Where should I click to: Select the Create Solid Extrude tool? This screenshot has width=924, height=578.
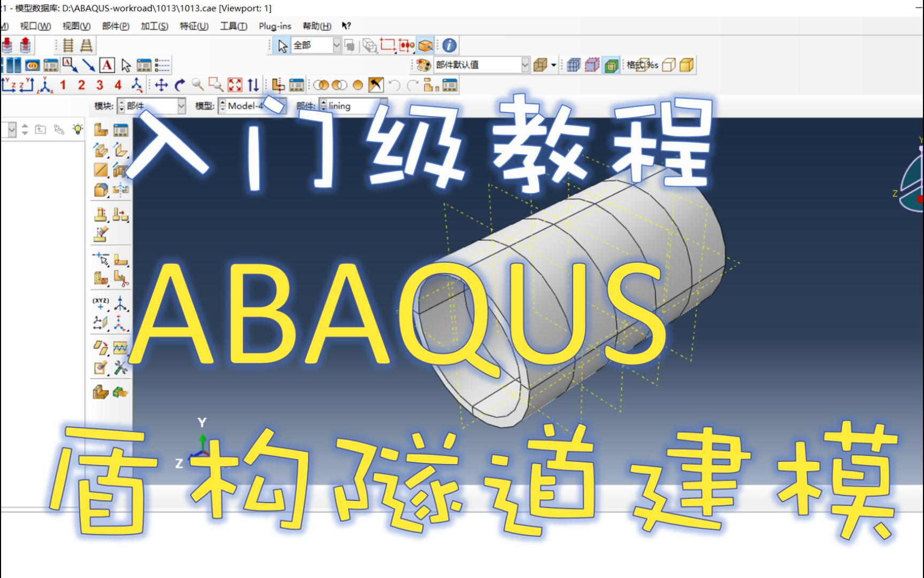tap(101, 150)
